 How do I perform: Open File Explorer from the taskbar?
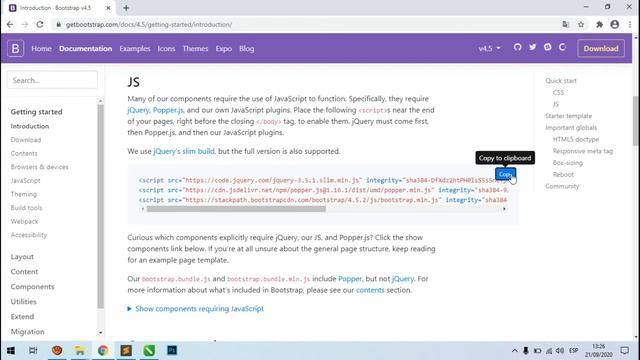(80, 351)
